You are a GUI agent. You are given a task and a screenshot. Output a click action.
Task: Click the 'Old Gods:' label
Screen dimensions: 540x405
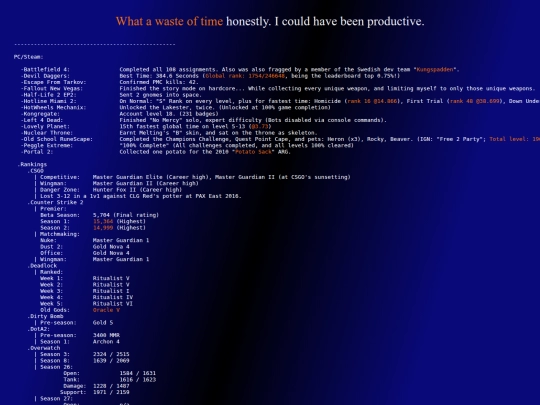(x=55, y=310)
